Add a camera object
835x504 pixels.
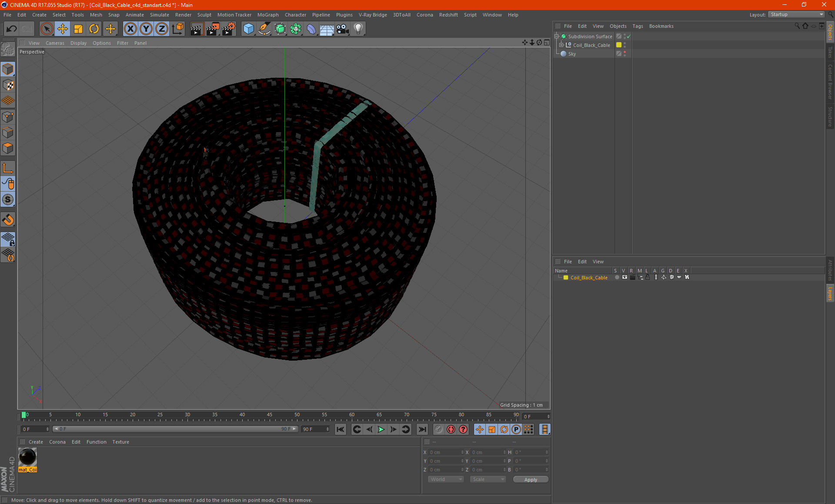(x=343, y=29)
